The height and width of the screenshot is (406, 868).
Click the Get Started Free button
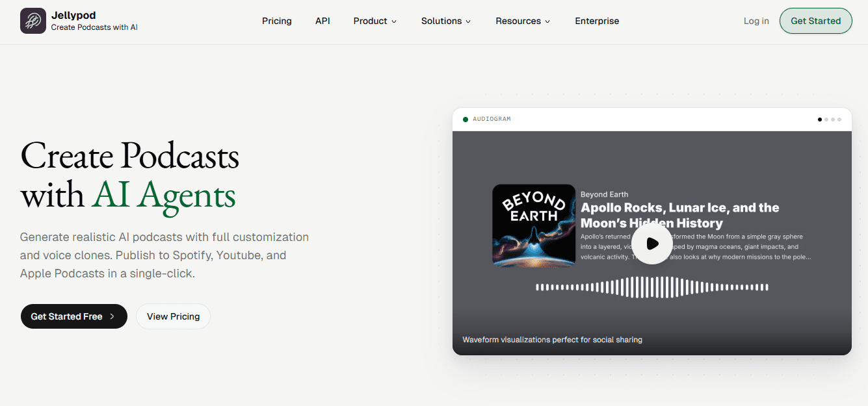pos(73,316)
